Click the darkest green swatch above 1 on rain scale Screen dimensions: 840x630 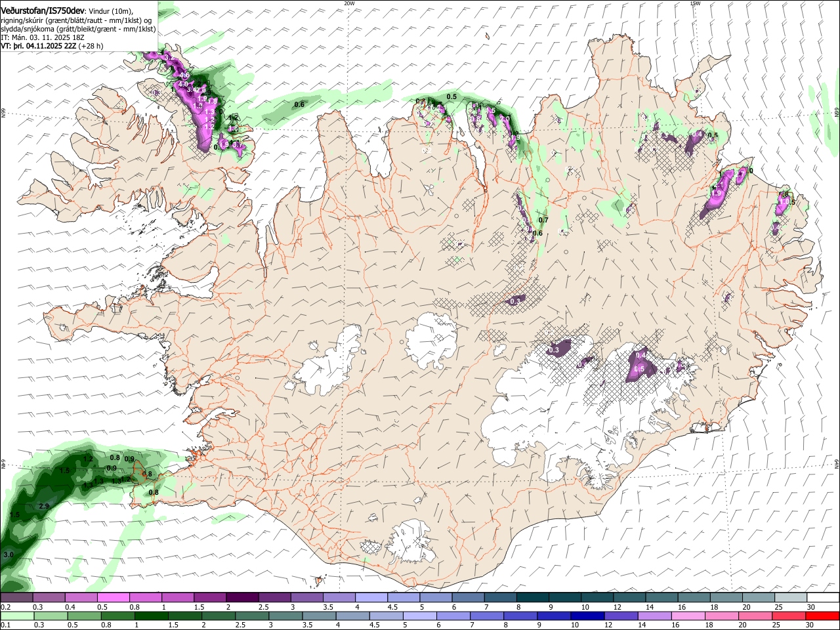click(151, 616)
